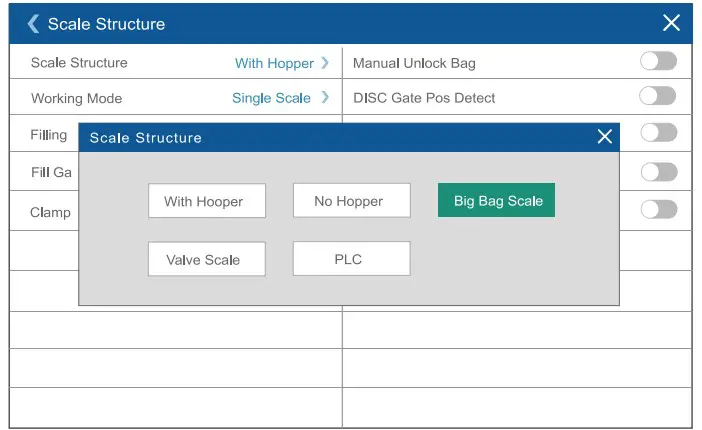Toggle the switch in the Clamp row
Image resolution: width=702 pixels, height=430 pixels.
point(658,210)
